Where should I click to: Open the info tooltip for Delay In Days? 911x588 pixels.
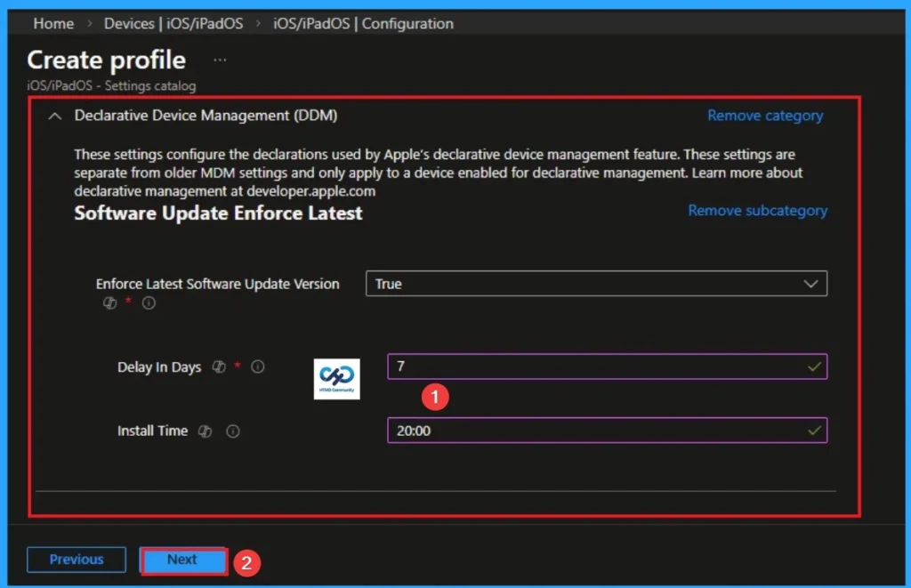[256, 366]
